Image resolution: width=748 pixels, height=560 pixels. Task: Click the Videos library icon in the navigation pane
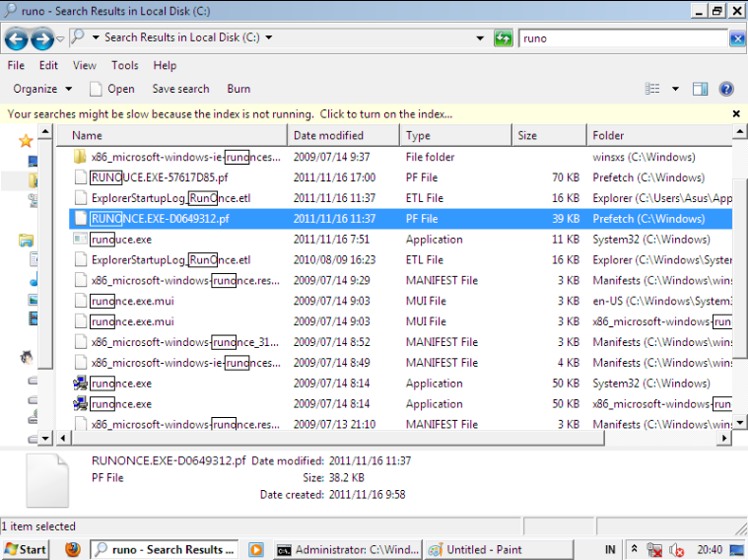[x=33, y=318]
